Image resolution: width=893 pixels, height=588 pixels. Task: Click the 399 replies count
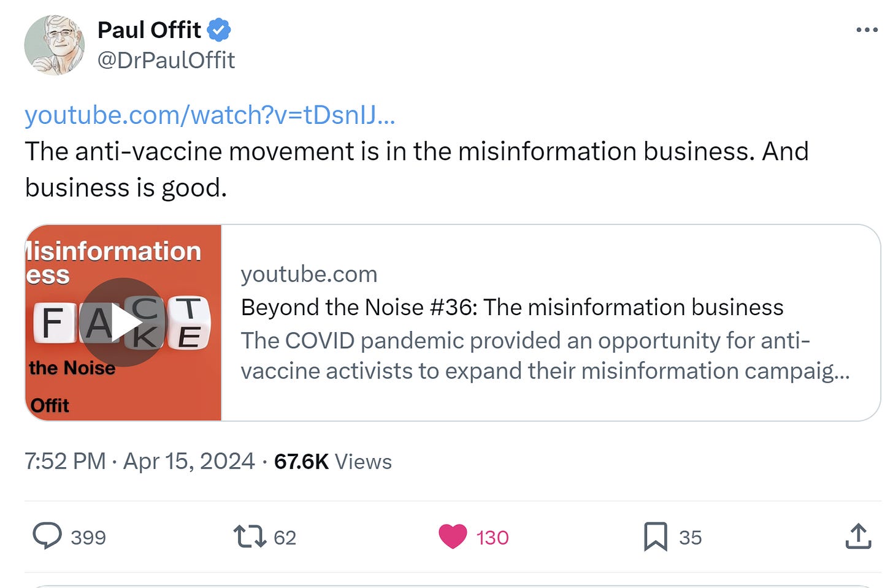[x=88, y=538]
